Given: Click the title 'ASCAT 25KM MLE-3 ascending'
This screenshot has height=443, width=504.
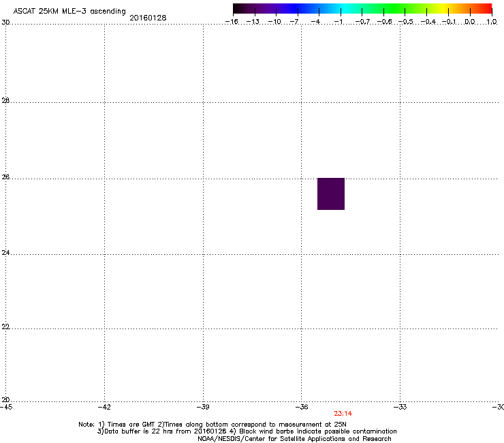Looking at the screenshot, I should [x=69, y=12].
